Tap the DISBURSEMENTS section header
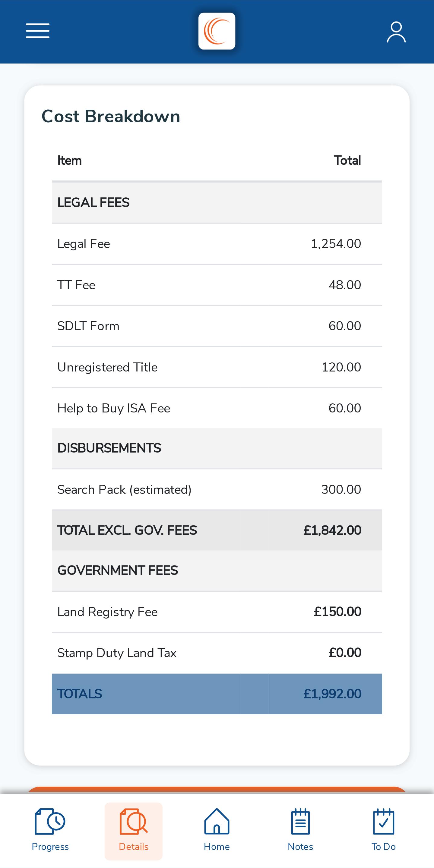The image size is (434, 868). pyautogui.click(x=217, y=449)
